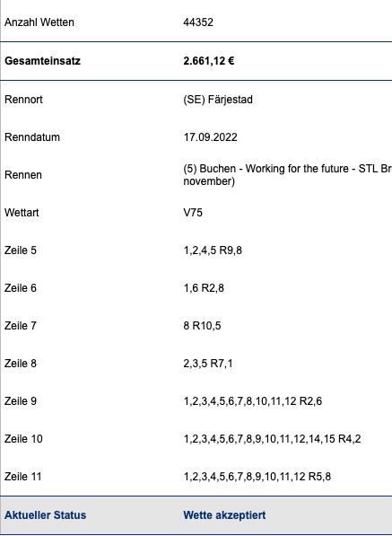
Task: Click the Zeile 5 selection 1,2,4,5 R9,8
Action: [x=213, y=250]
